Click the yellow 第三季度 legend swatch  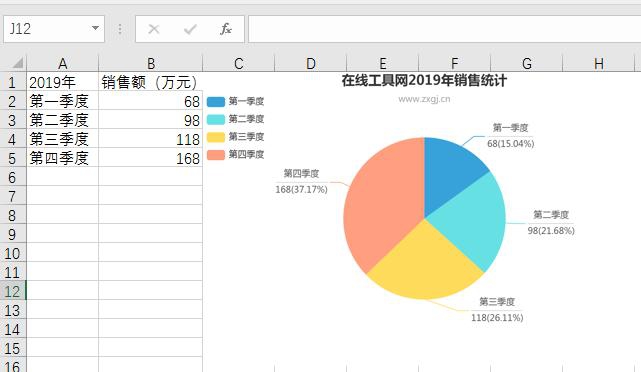click(215, 137)
